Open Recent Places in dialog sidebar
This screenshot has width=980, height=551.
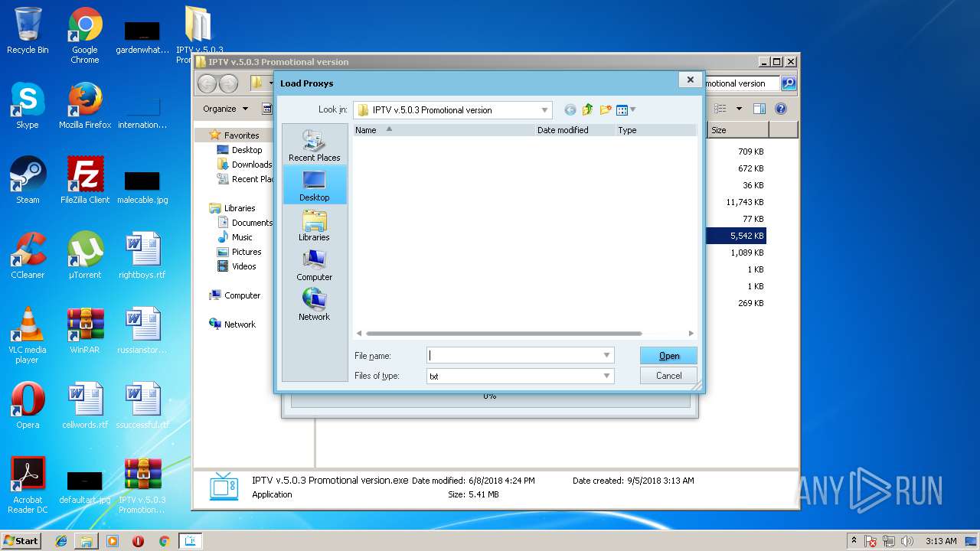pyautogui.click(x=314, y=145)
